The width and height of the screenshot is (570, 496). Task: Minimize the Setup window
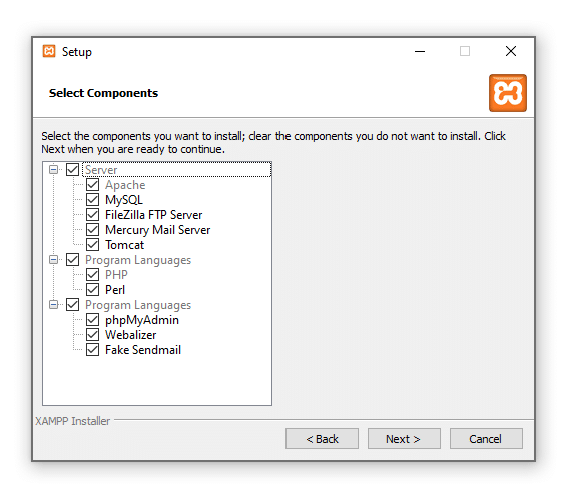coord(420,51)
